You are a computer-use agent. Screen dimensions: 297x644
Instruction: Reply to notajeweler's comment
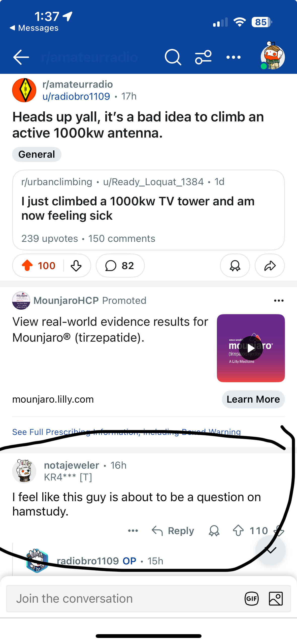coord(173,531)
